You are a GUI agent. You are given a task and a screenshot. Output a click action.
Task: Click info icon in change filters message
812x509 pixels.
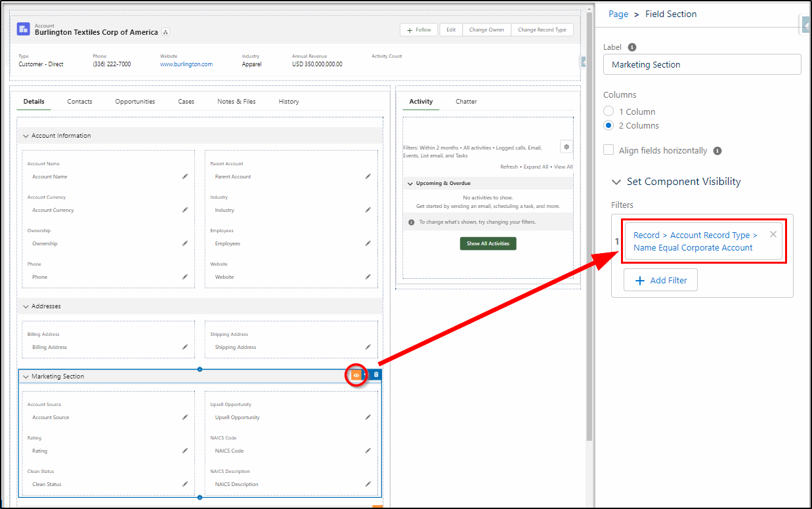tap(412, 222)
